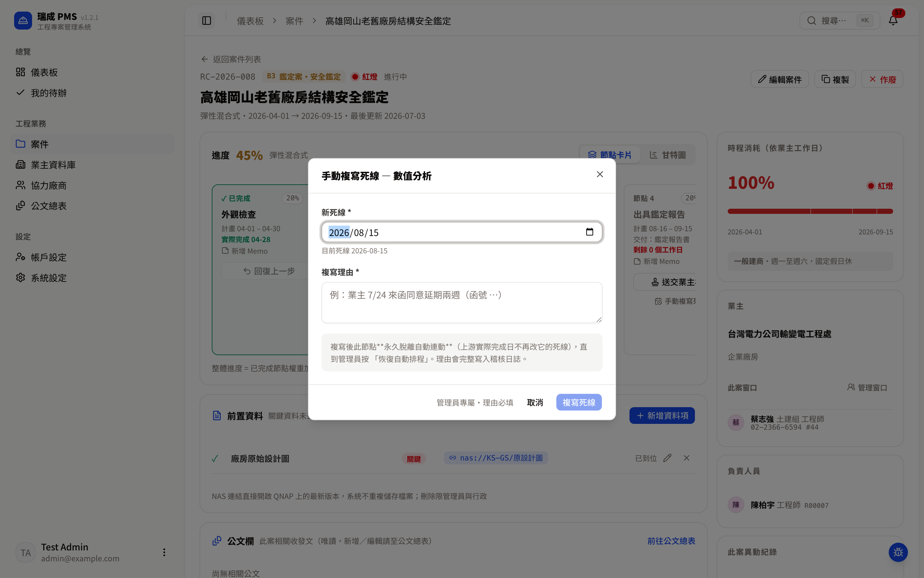
Task: Click the 已到位 status text
Action: (646, 458)
